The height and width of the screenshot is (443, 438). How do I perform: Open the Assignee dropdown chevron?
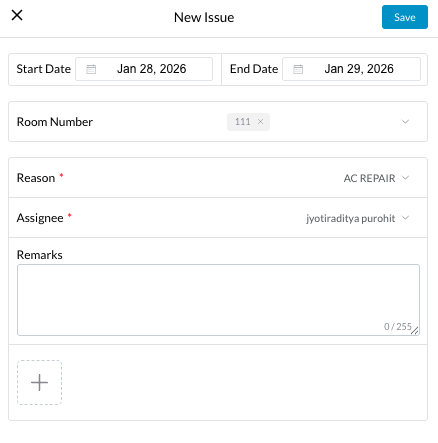pos(405,218)
